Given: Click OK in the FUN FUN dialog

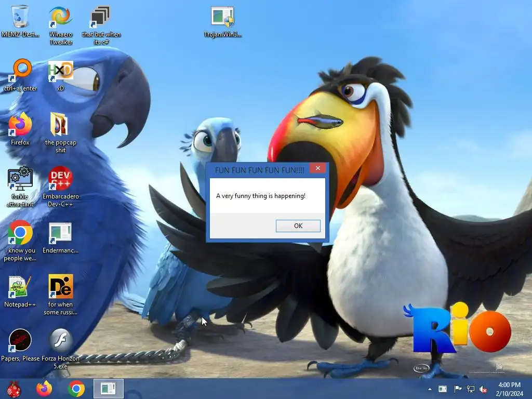Looking at the screenshot, I should (x=298, y=226).
